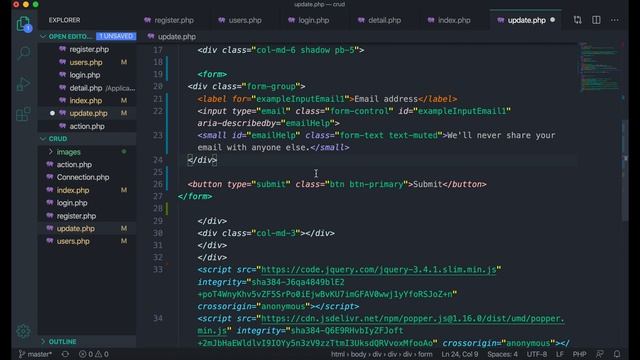Click the Submit button code line
This screenshot has height=360, width=640.
pos(337,184)
